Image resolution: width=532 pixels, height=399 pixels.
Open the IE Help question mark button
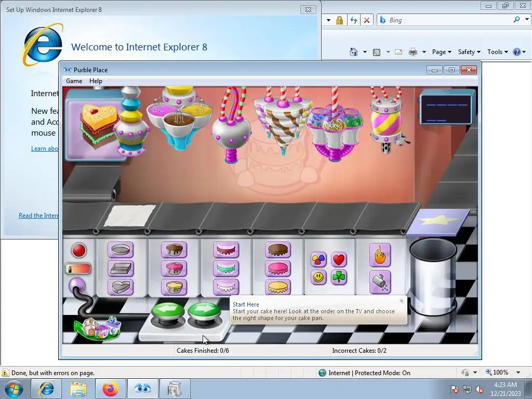pos(517,52)
